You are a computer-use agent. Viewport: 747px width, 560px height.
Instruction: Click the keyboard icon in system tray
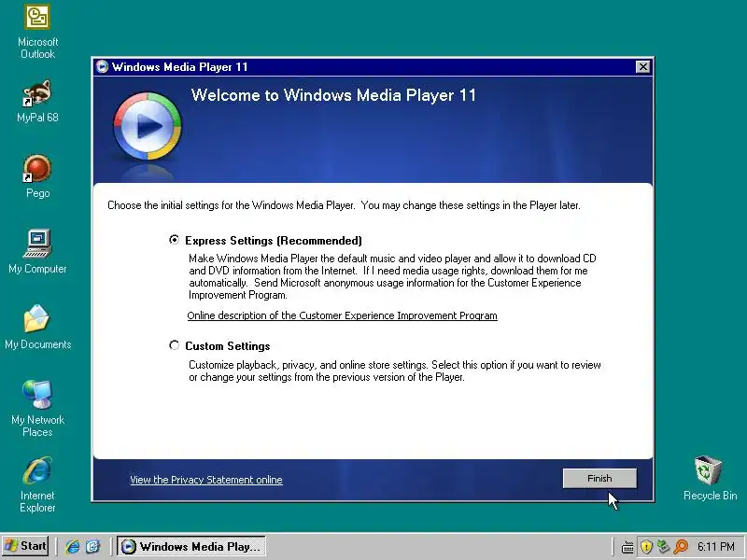coord(627,547)
